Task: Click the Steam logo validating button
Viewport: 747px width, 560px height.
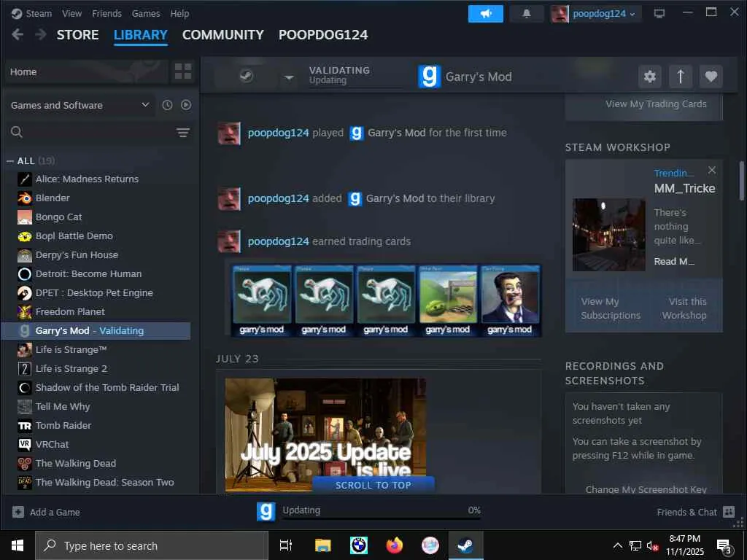Action: pyautogui.click(x=246, y=76)
